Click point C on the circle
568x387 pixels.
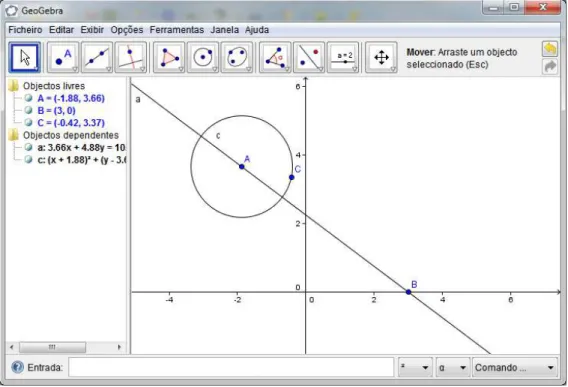[292, 177]
